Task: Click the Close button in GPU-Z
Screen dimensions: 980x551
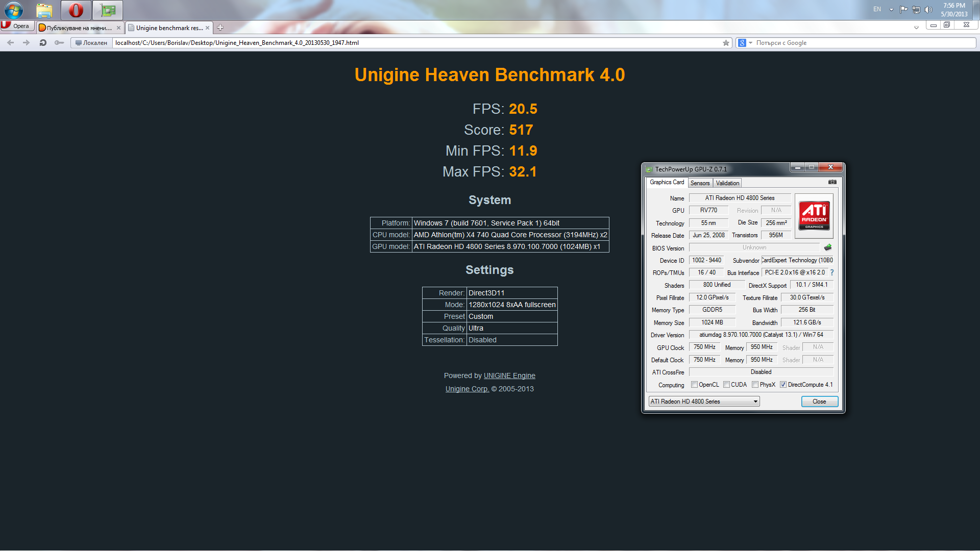Action: 819,402
